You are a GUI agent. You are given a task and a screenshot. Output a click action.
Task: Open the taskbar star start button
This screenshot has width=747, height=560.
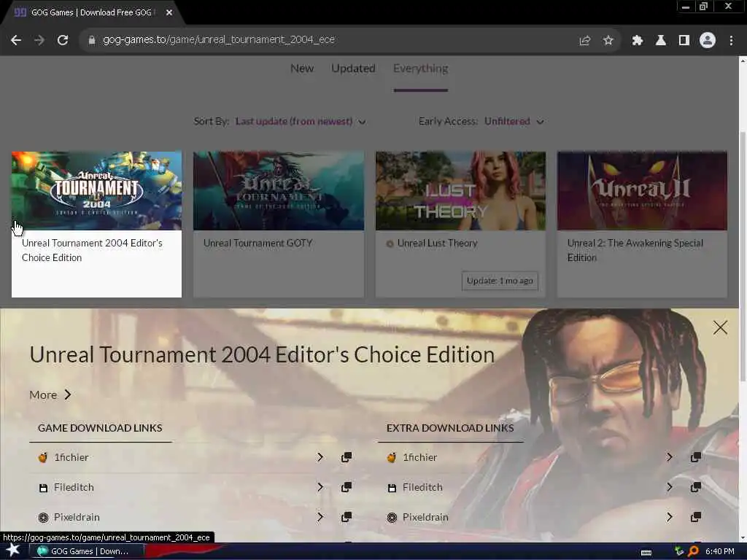[x=13, y=551]
